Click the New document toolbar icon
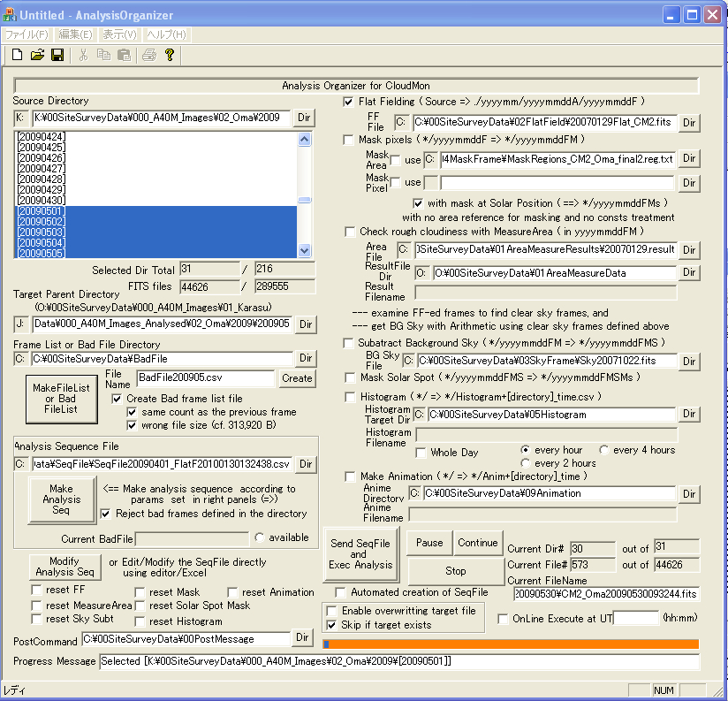The width and height of the screenshot is (728, 701). click(x=17, y=55)
